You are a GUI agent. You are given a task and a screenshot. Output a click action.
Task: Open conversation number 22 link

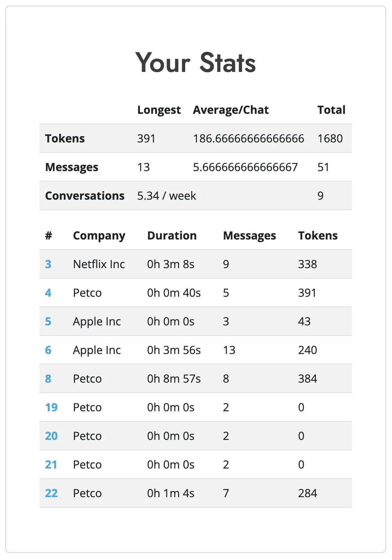(51, 493)
